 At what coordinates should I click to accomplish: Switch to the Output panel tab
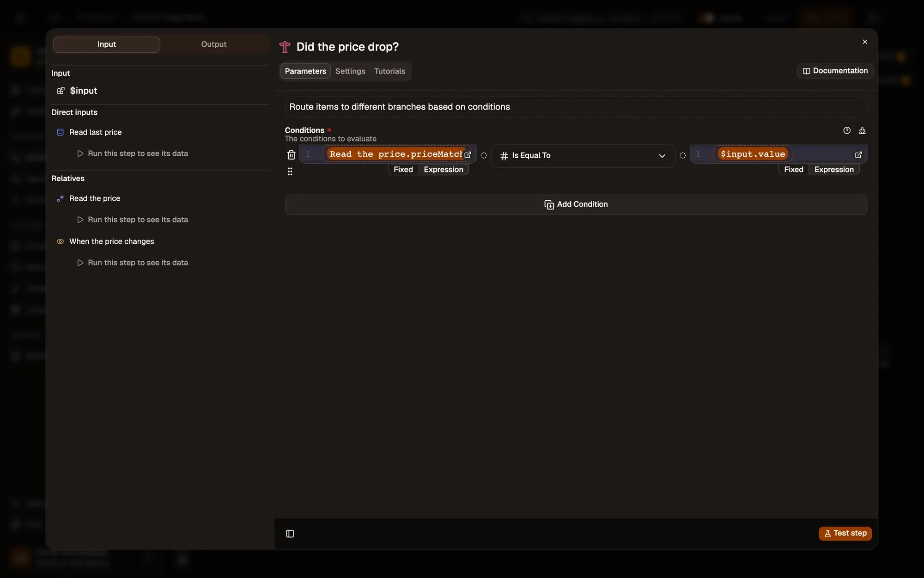click(x=214, y=44)
